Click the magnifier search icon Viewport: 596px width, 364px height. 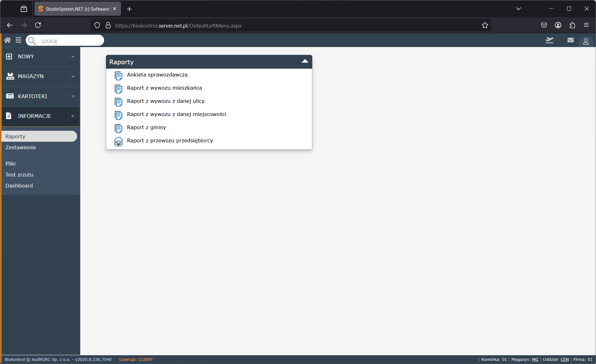(x=32, y=41)
